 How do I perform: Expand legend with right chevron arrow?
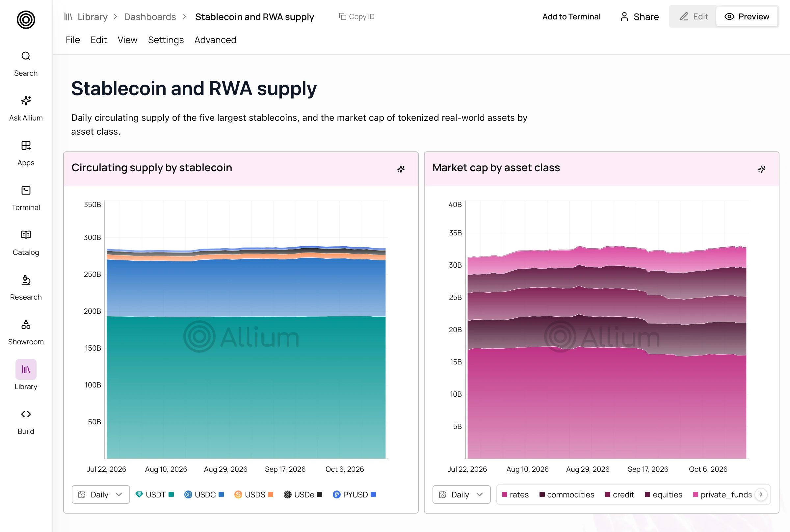click(761, 494)
